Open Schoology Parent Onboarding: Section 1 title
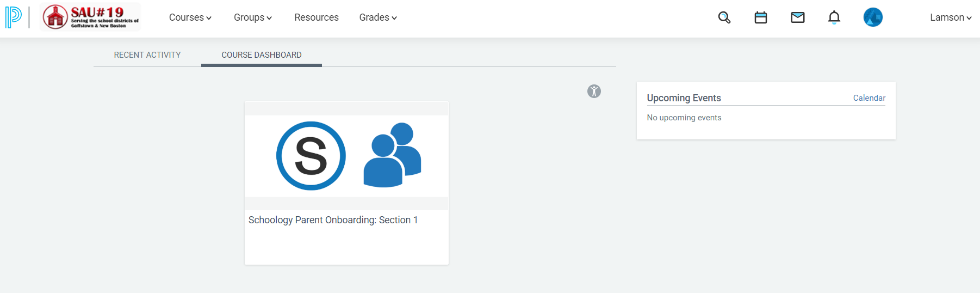 (x=333, y=220)
